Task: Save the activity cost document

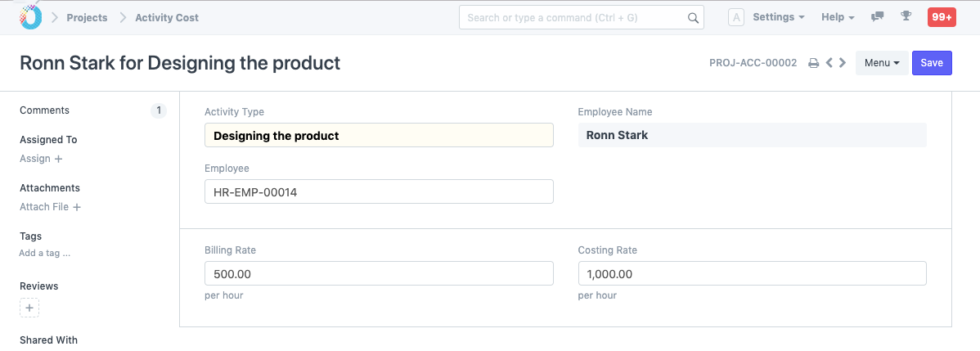Action: pos(932,63)
